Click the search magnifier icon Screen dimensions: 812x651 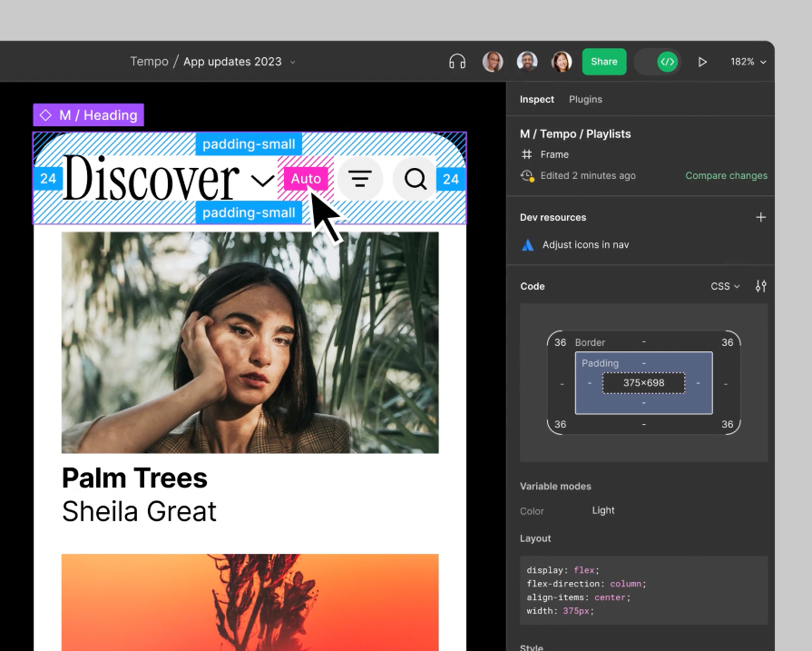[x=416, y=179]
